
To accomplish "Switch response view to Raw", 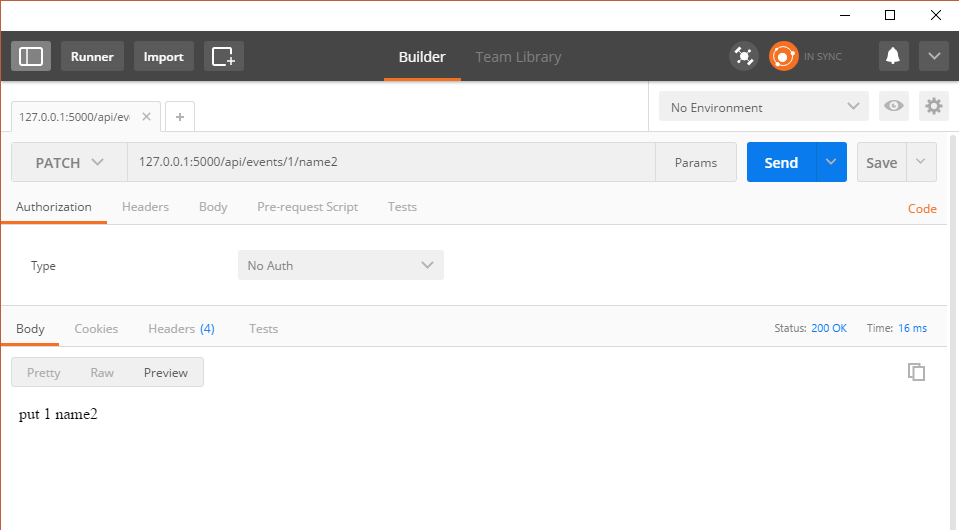I will tap(102, 373).
